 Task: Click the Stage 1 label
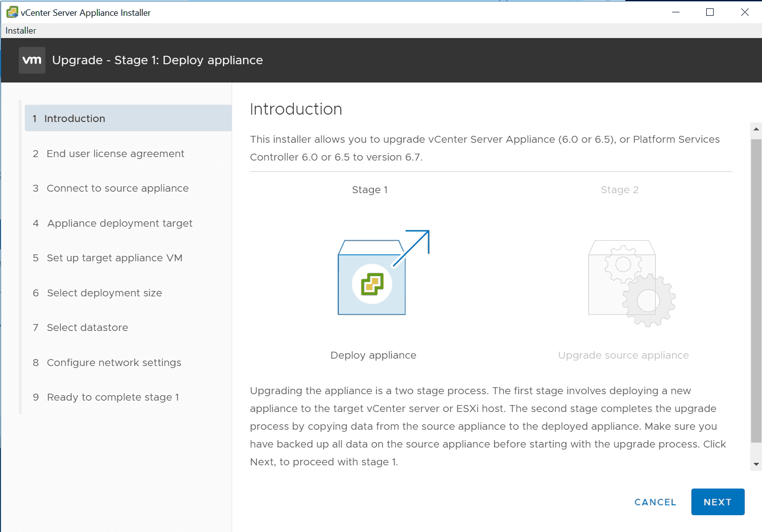pyautogui.click(x=370, y=190)
